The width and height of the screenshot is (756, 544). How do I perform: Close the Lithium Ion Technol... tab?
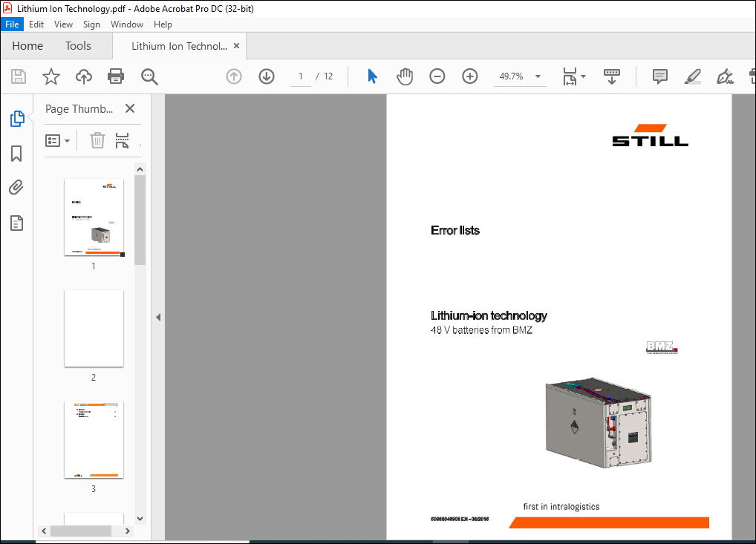coord(236,46)
